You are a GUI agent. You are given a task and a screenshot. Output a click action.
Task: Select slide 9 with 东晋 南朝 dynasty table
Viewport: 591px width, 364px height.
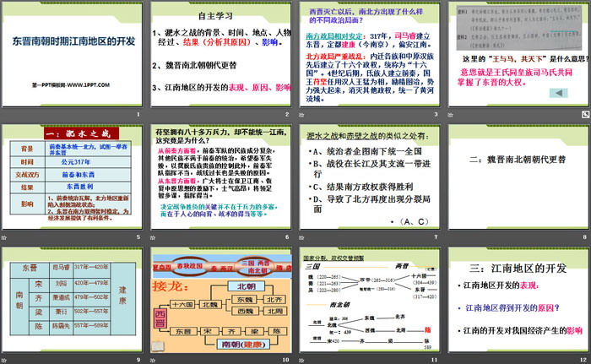tap(73, 300)
